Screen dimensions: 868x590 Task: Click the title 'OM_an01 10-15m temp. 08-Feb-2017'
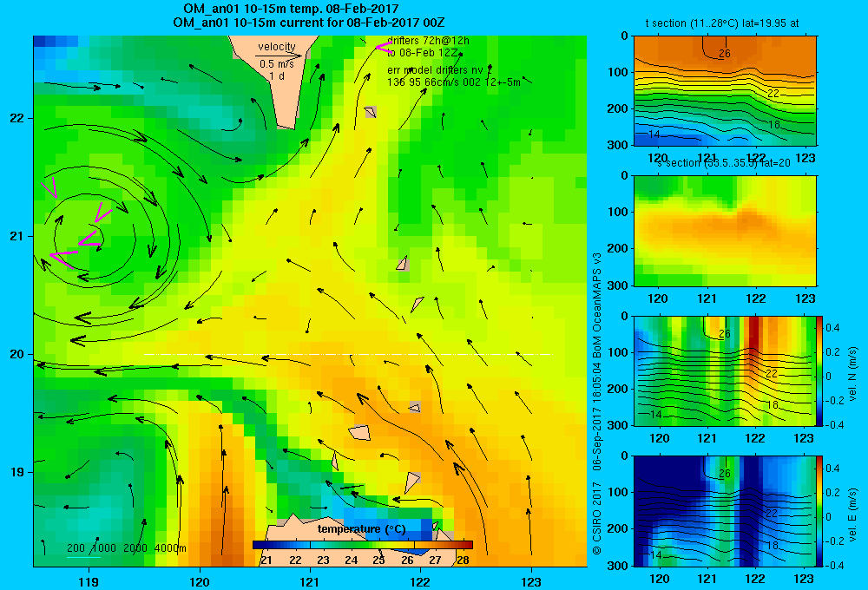pos(291,9)
